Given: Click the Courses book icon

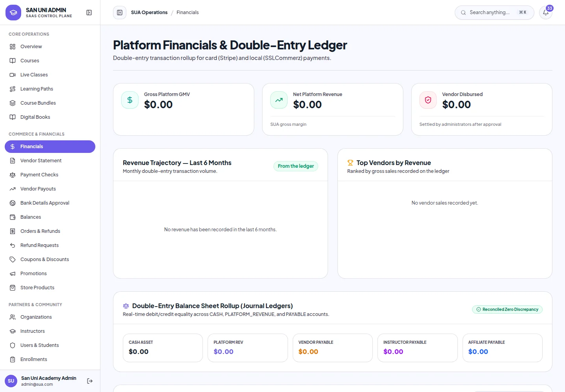Looking at the screenshot, I should coord(13,61).
